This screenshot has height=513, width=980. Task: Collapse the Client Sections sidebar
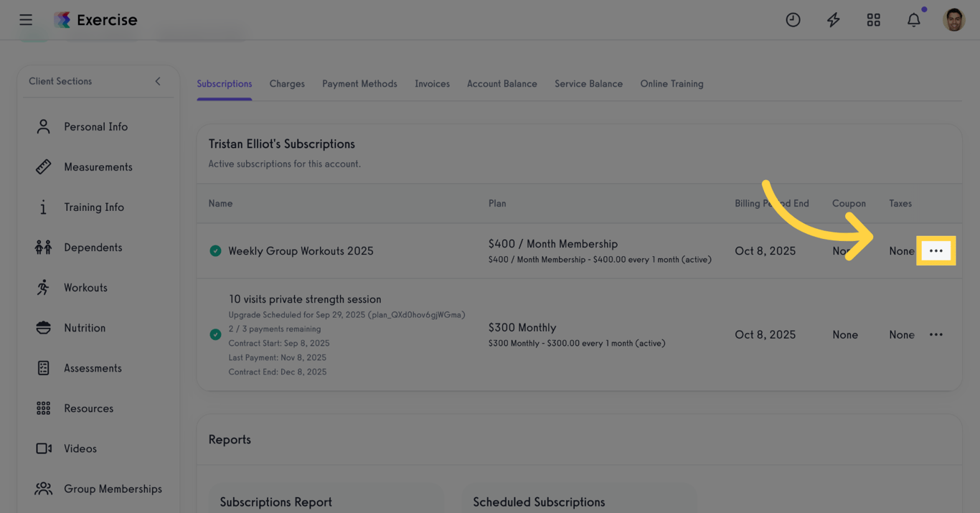(x=158, y=81)
